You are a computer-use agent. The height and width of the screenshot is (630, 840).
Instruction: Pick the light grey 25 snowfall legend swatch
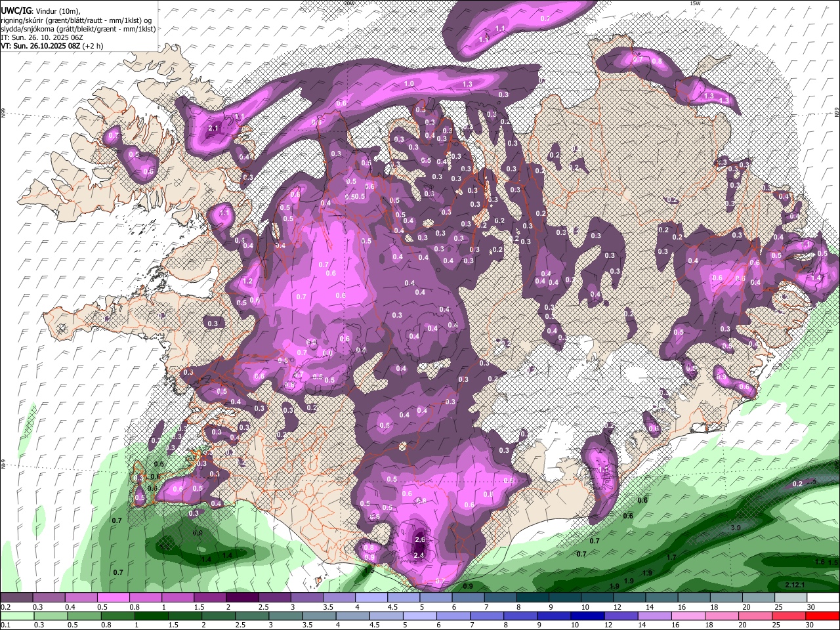click(x=791, y=598)
